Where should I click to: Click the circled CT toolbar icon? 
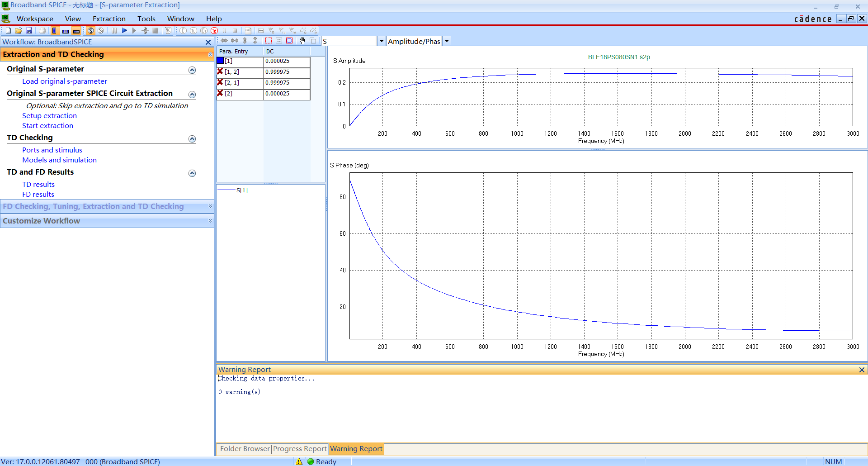point(204,31)
